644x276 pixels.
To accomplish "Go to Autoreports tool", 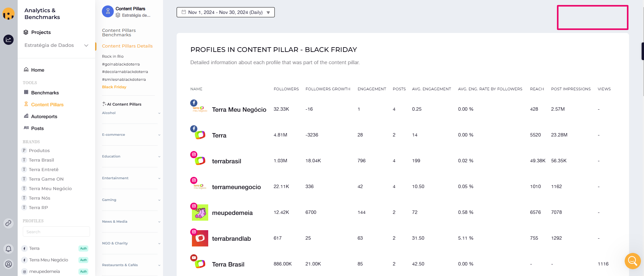I will [44, 116].
